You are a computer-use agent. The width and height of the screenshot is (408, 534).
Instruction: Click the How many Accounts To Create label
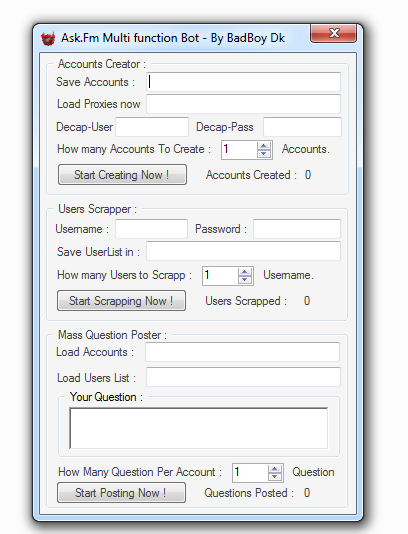pyautogui.click(x=134, y=149)
